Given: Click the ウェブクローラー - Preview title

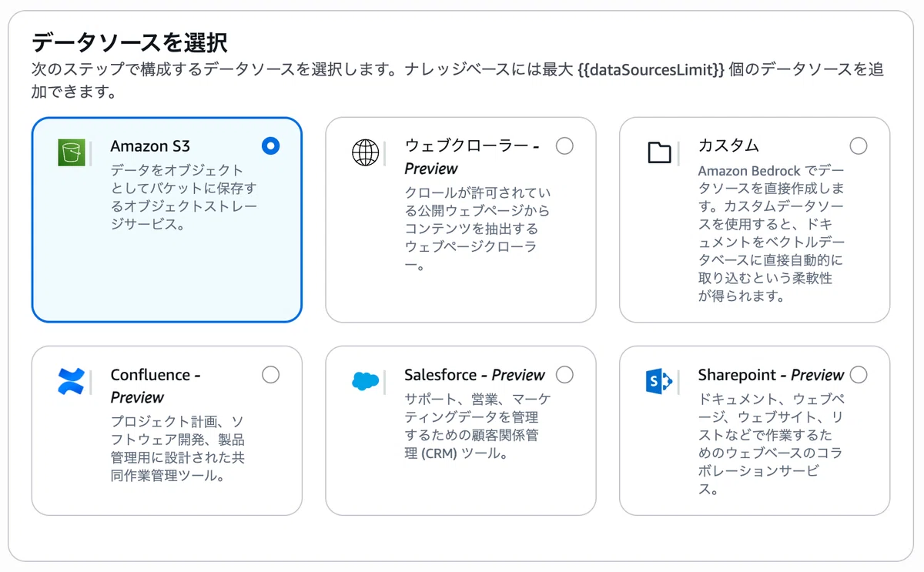Looking at the screenshot, I should tap(472, 157).
